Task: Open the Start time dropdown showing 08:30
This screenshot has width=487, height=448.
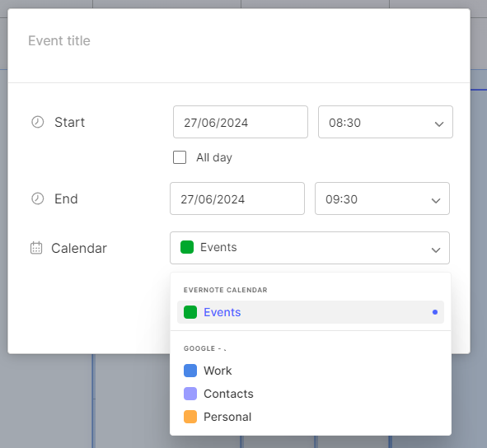Action: (x=386, y=122)
